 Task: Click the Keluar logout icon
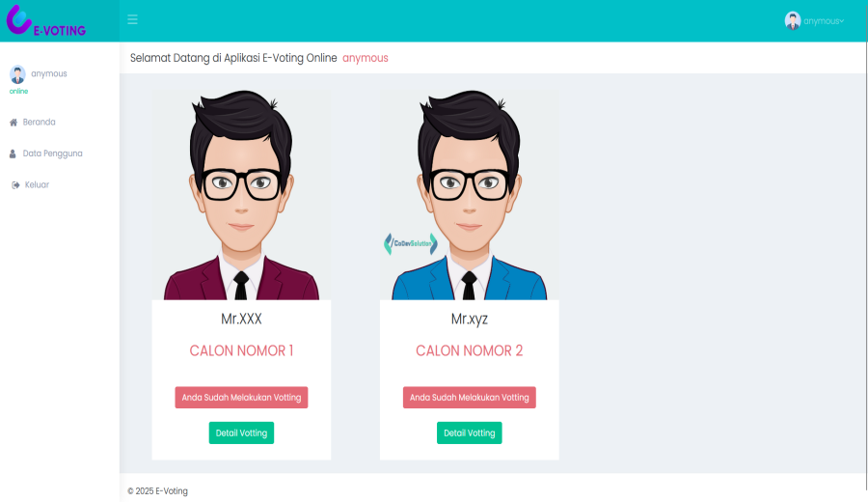tap(15, 185)
